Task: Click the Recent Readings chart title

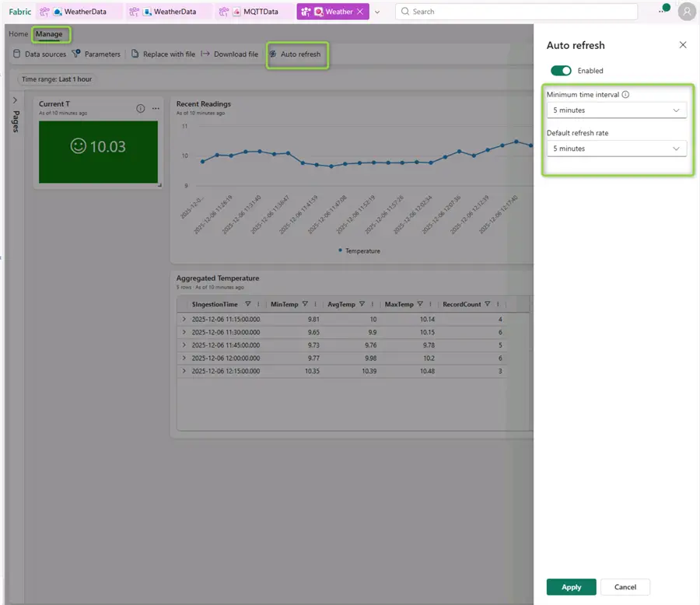Action: (204, 103)
